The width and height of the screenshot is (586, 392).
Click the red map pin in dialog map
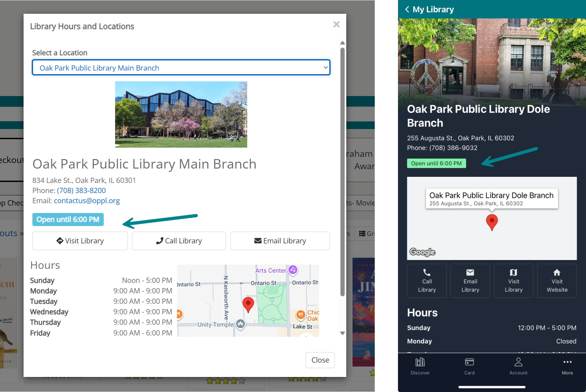pos(248,304)
